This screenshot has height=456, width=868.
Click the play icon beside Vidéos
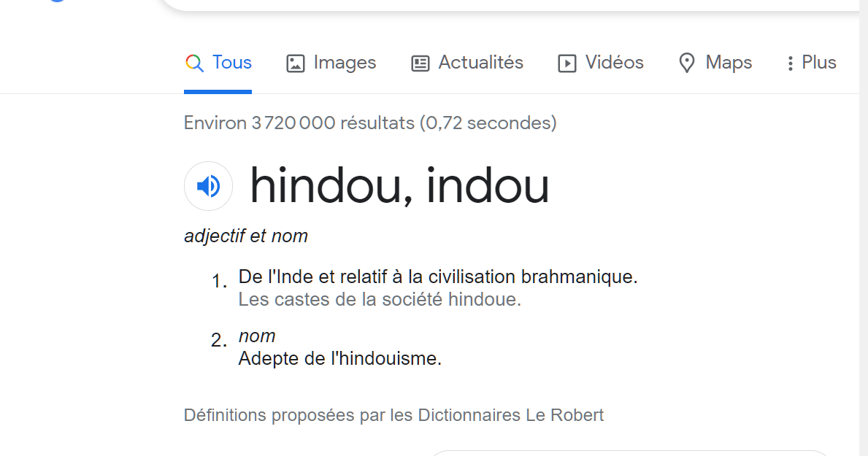click(566, 63)
